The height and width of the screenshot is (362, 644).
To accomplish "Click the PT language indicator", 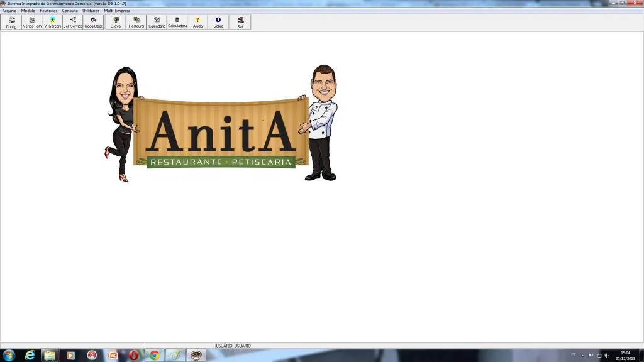I will point(574,354).
